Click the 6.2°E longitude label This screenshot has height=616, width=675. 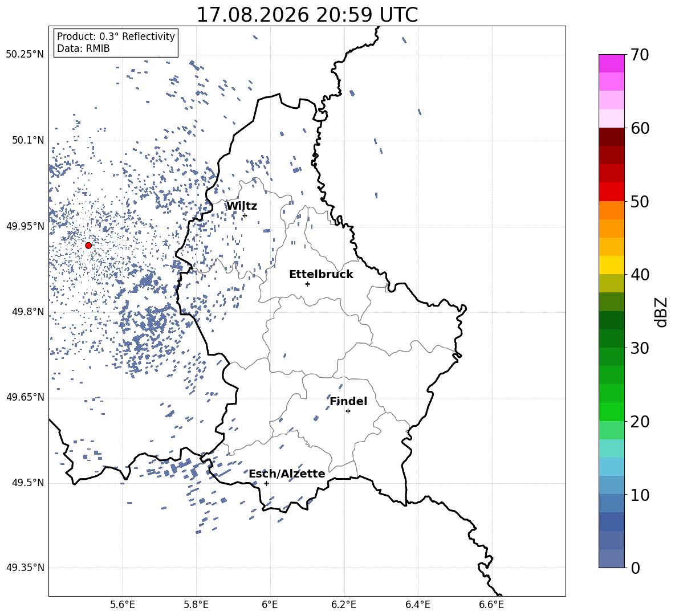(344, 605)
